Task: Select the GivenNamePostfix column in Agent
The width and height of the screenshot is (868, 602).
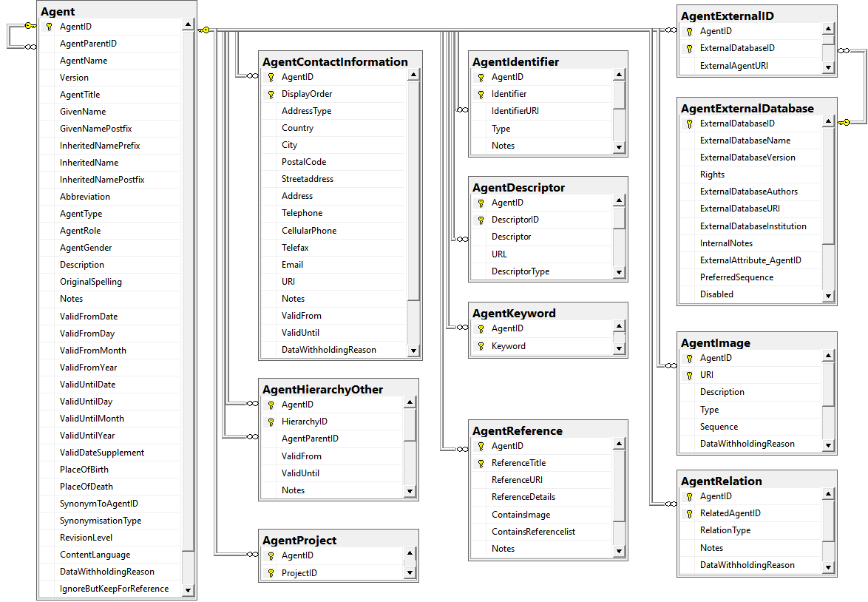Action: click(x=110, y=129)
